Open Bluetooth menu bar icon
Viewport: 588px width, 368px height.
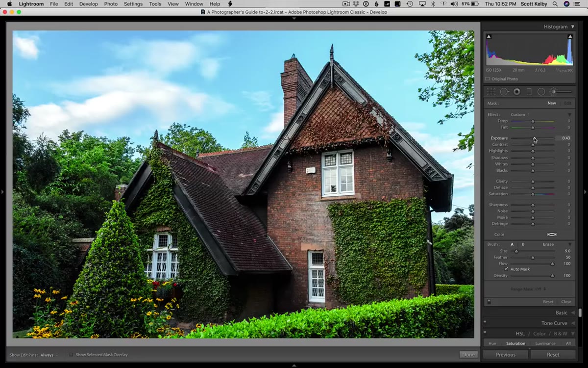[433, 4]
